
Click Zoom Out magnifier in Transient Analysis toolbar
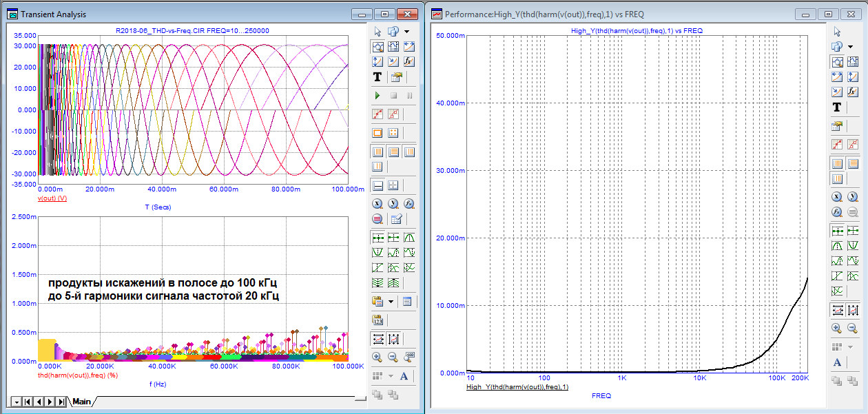click(x=393, y=357)
